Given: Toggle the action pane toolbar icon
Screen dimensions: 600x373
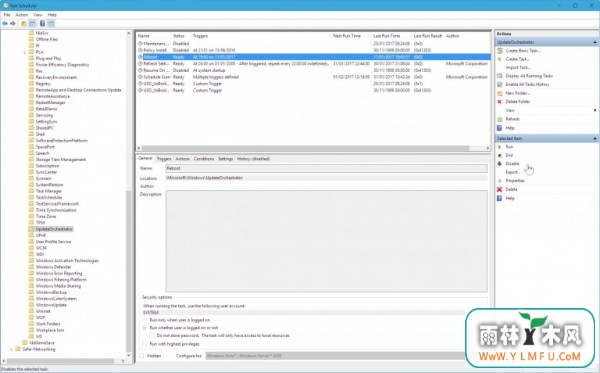Looking at the screenshot, I should coord(51,24).
